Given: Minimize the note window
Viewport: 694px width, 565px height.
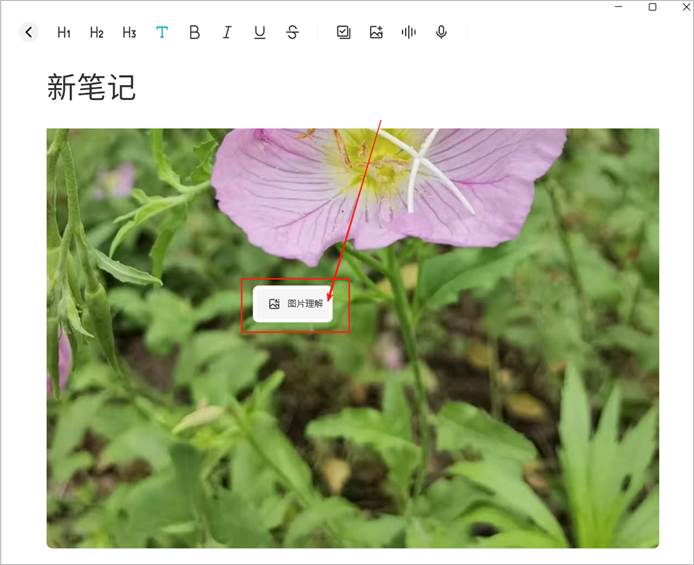Looking at the screenshot, I should click(x=618, y=7).
